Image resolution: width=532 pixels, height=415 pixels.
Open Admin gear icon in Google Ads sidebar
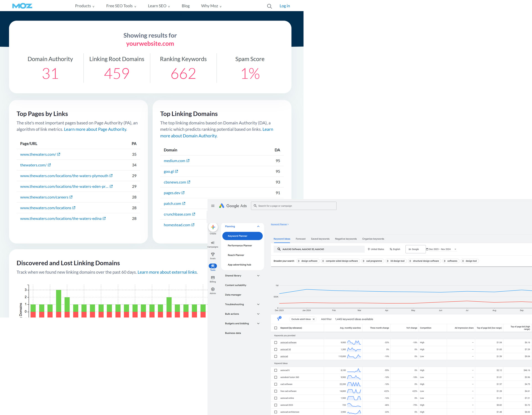coord(213,289)
